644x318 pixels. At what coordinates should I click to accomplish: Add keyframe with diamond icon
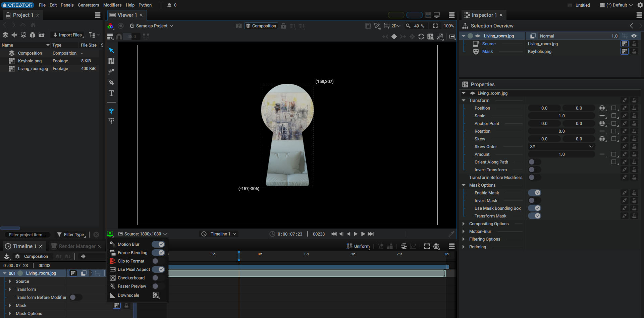pos(394,37)
